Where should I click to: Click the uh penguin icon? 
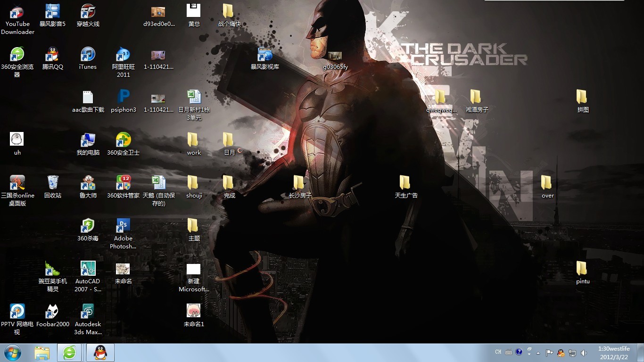tap(17, 144)
